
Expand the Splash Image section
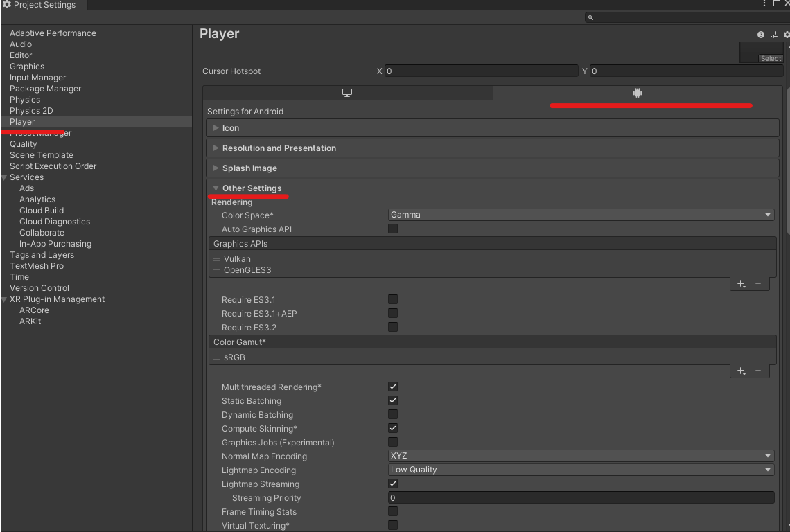click(493, 168)
